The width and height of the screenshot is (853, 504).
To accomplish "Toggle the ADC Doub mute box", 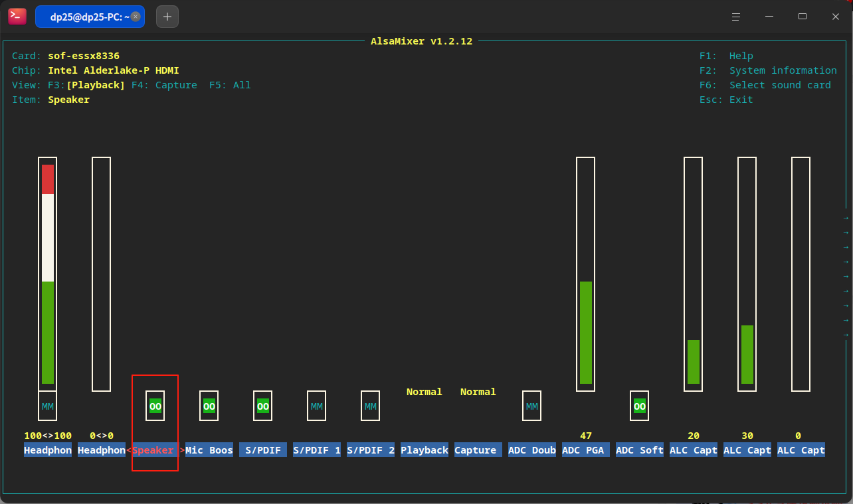I will tap(532, 406).
